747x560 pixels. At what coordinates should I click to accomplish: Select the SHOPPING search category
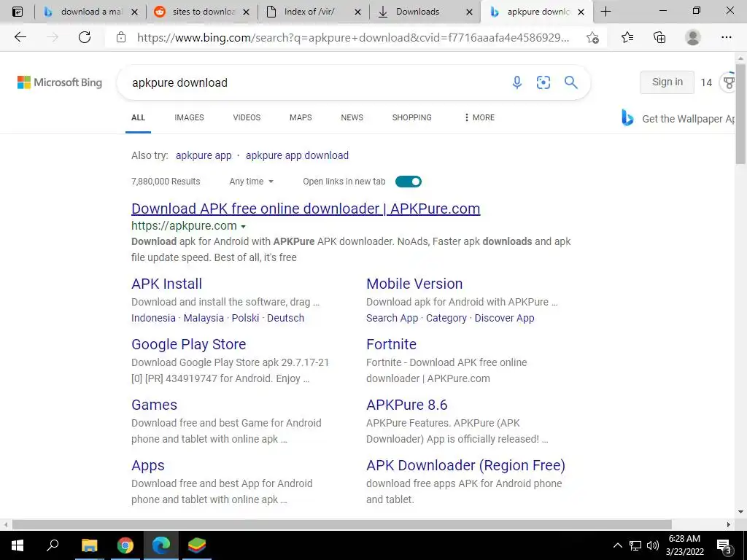(x=411, y=117)
